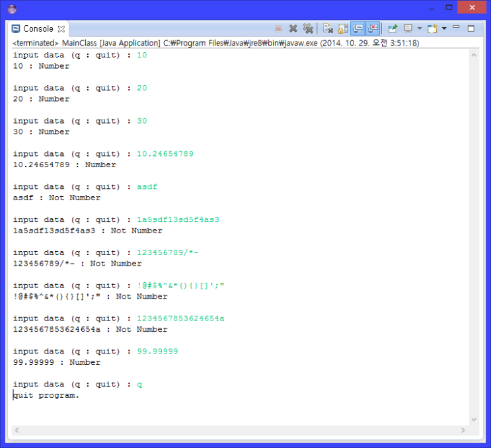The height and width of the screenshot is (448, 491).
Task: Maximize the Console view panel
Action: click(471, 28)
